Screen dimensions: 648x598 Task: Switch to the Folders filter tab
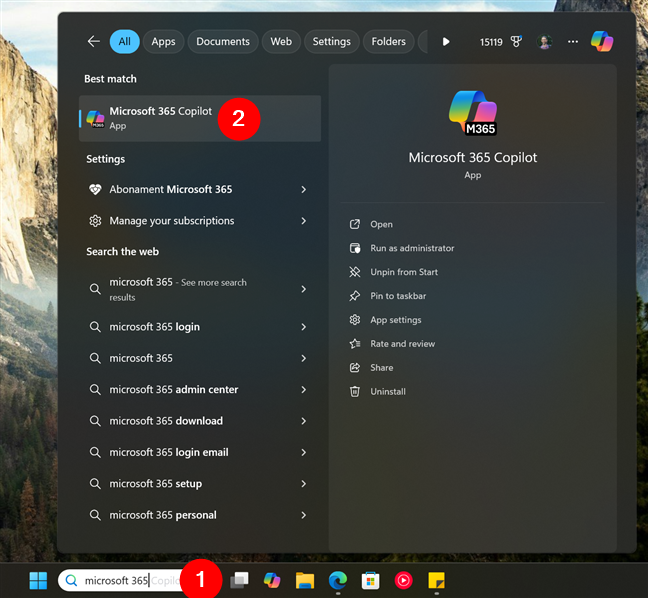point(388,41)
